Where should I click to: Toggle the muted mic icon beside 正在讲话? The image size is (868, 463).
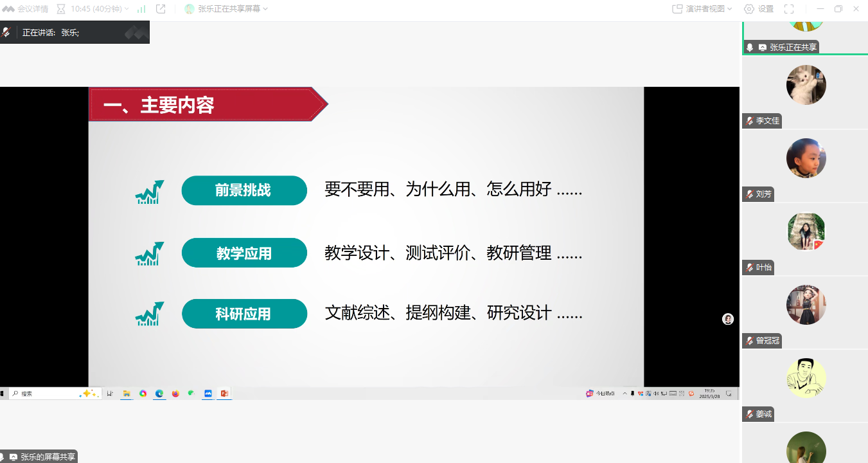6,32
